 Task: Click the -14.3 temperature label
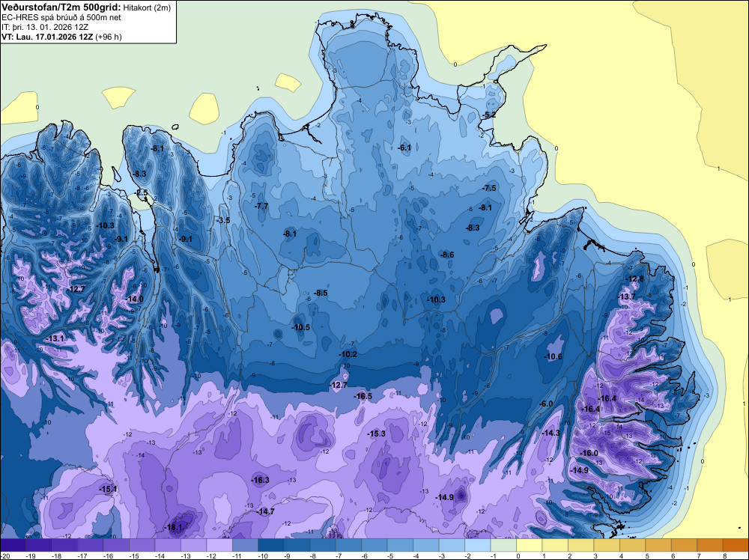tap(551, 433)
